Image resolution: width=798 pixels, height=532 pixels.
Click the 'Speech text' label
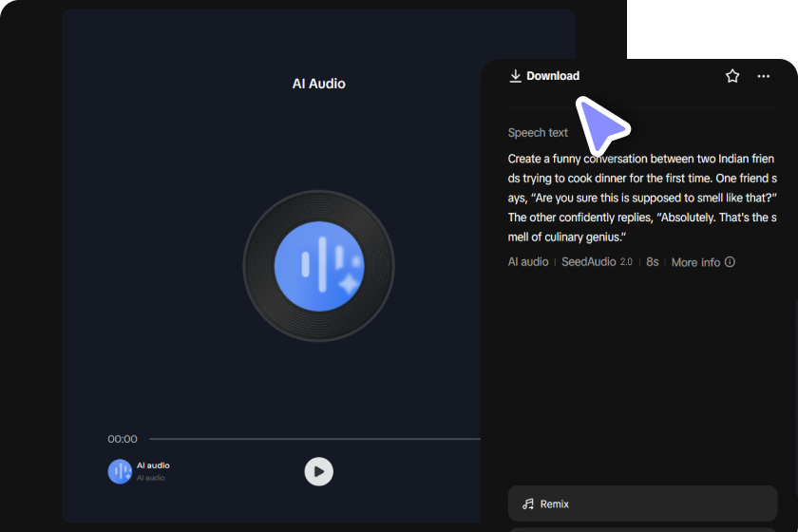pyautogui.click(x=538, y=132)
